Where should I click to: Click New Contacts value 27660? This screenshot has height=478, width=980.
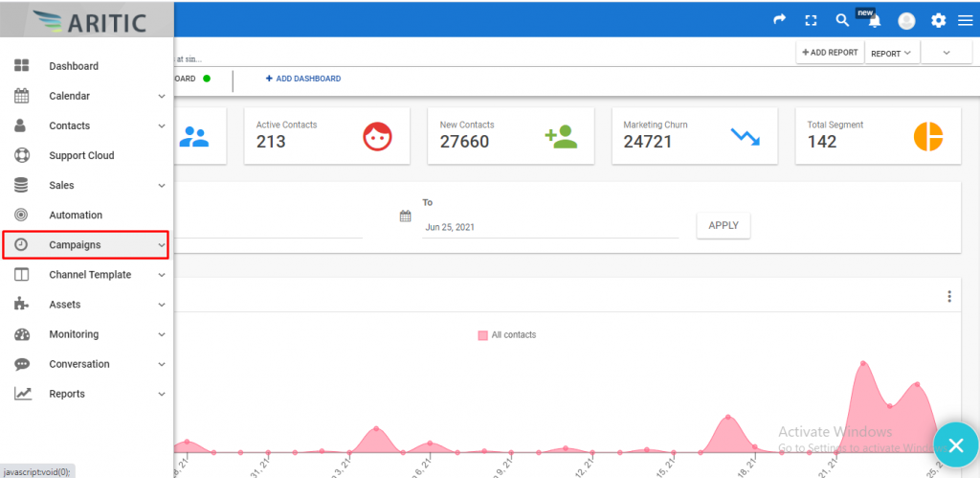[464, 142]
